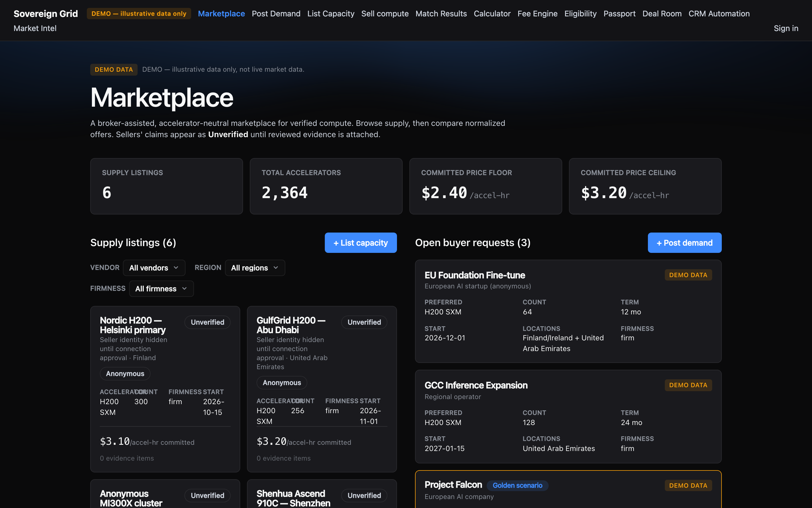
Task: Click start date 2027-01-15 in GCC request
Action: [445, 448]
